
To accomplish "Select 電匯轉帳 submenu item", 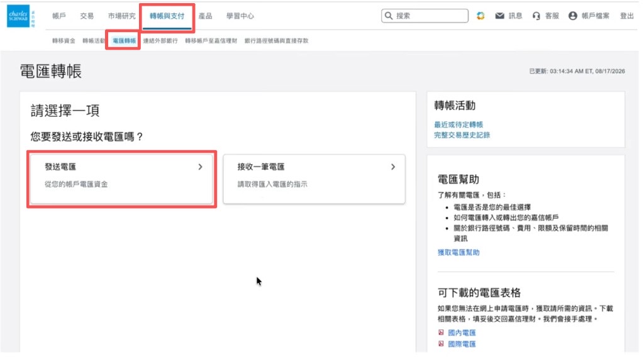I will 124,41.
